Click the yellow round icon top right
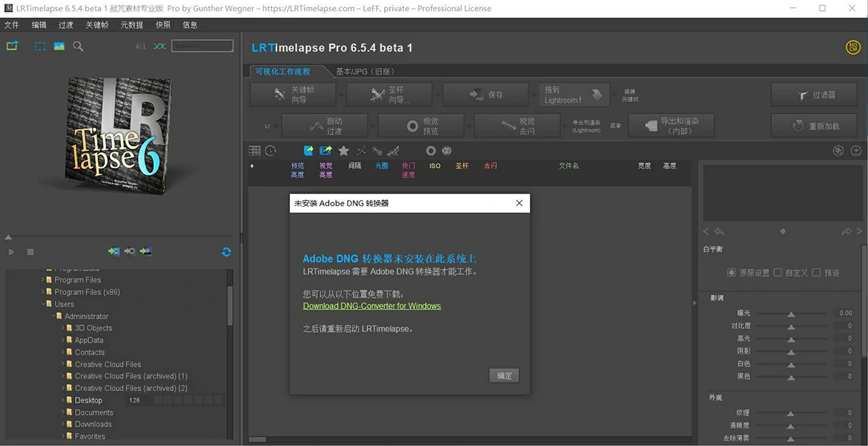868x446 pixels. [853, 48]
